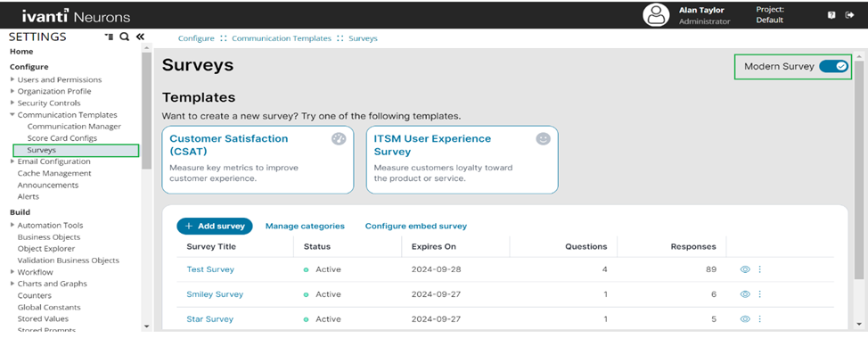Click the Add survey button
The height and width of the screenshot is (347, 868).
[x=214, y=227]
